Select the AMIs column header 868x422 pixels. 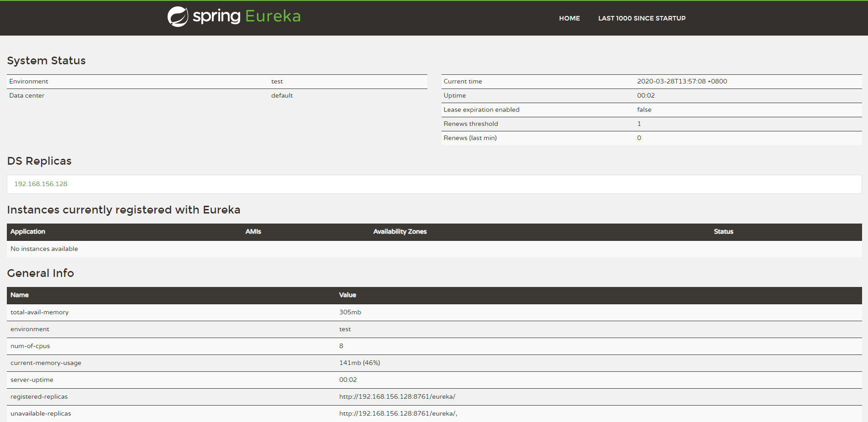point(253,232)
